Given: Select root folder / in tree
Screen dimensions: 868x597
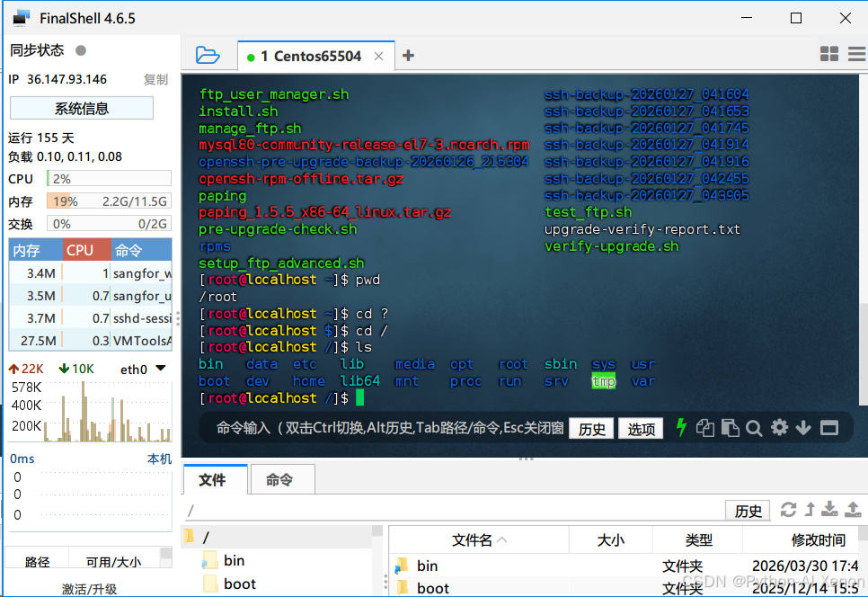Looking at the screenshot, I should [278, 537].
